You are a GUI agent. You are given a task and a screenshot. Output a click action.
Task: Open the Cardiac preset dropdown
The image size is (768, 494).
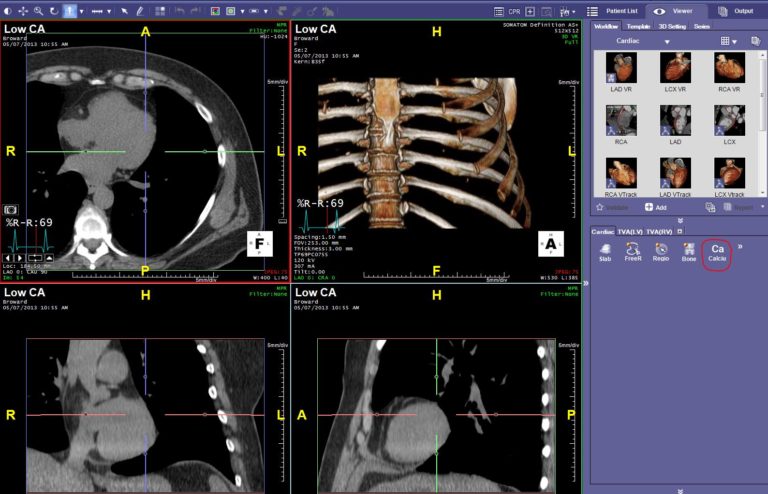click(667, 42)
